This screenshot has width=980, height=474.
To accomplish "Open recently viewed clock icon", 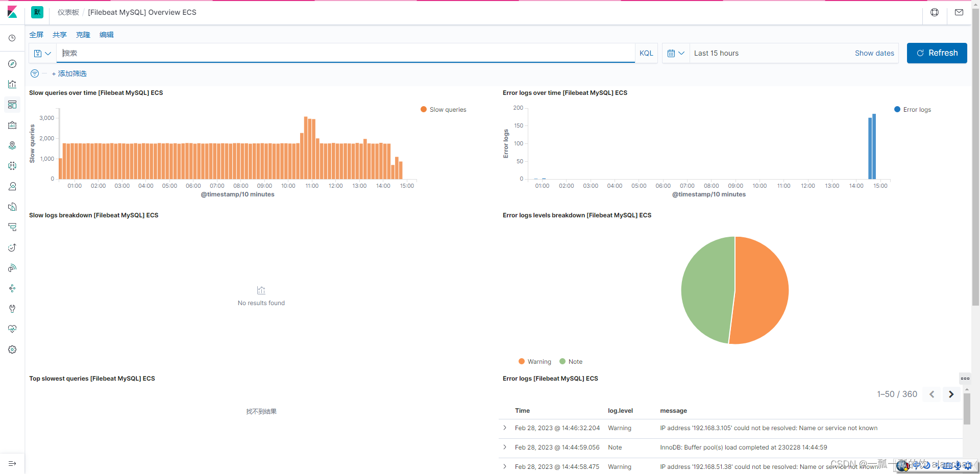I will point(12,38).
